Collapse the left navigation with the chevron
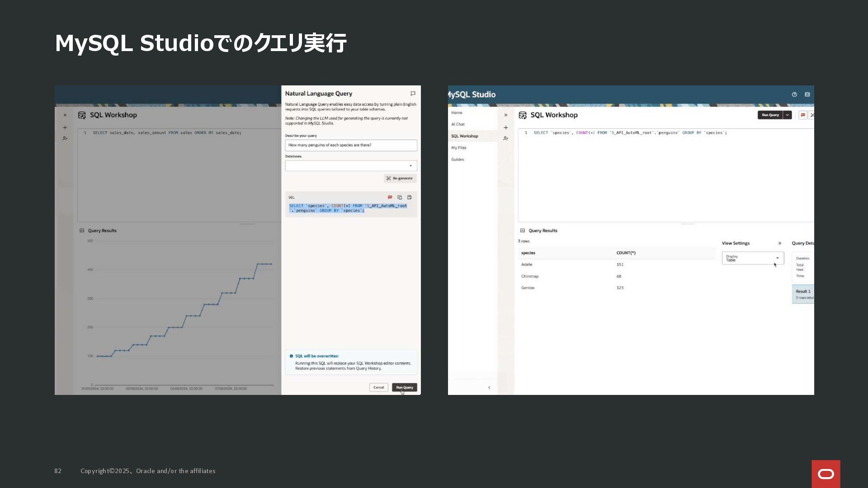The image size is (868, 488). [x=489, y=387]
